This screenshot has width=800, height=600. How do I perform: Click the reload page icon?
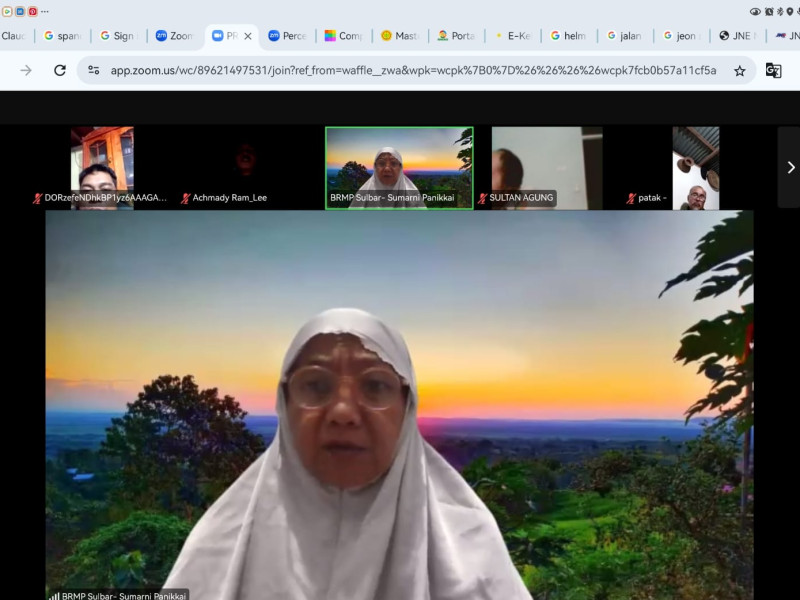(60, 70)
